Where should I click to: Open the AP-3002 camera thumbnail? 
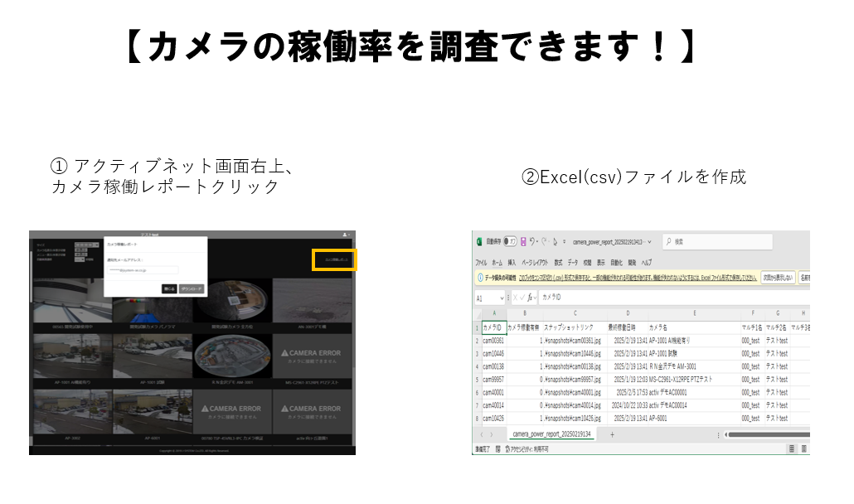(x=73, y=411)
